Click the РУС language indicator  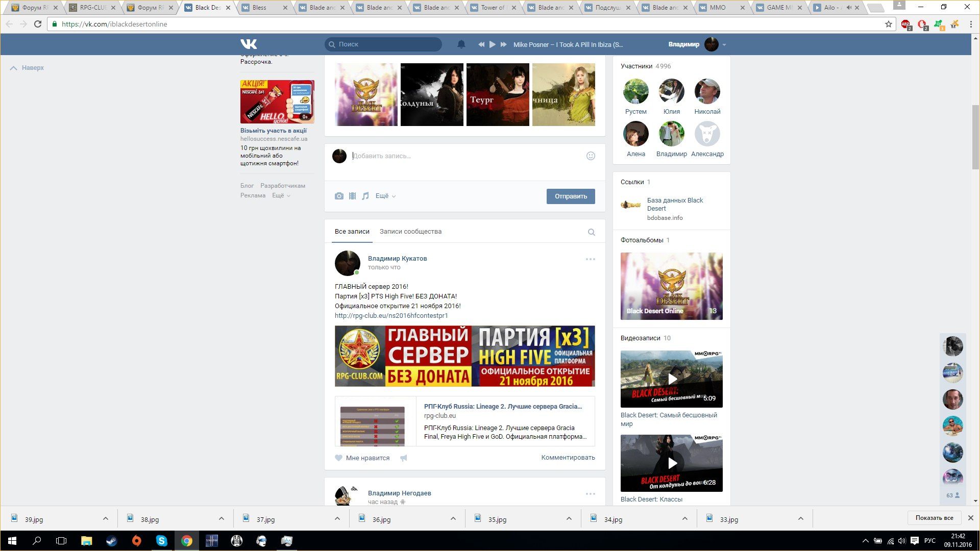coord(930,541)
